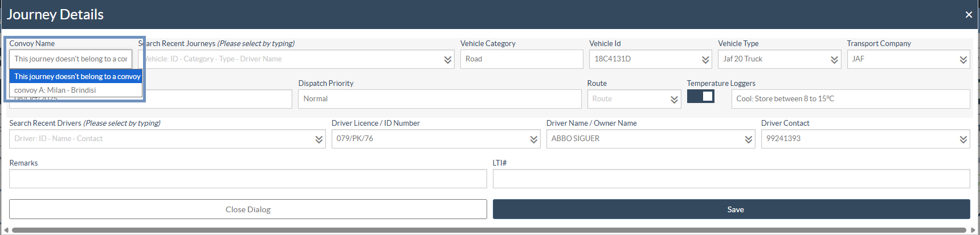The image size is (980, 235).
Task: Expand Search Recent Journeys dropdown arrow
Action: pyautogui.click(x=448, y=60)
